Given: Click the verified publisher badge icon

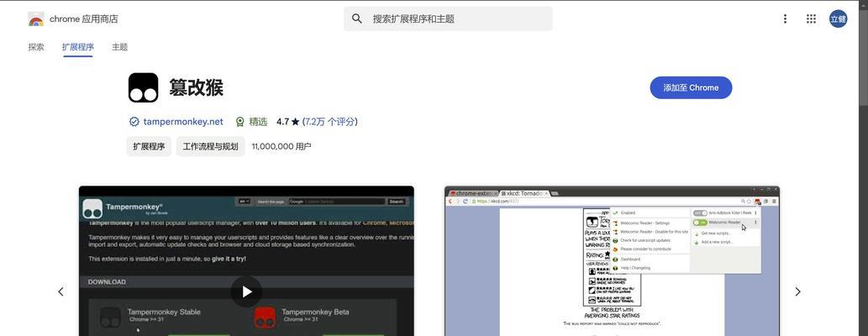Looking at the screenshot, I should (134, 122).
